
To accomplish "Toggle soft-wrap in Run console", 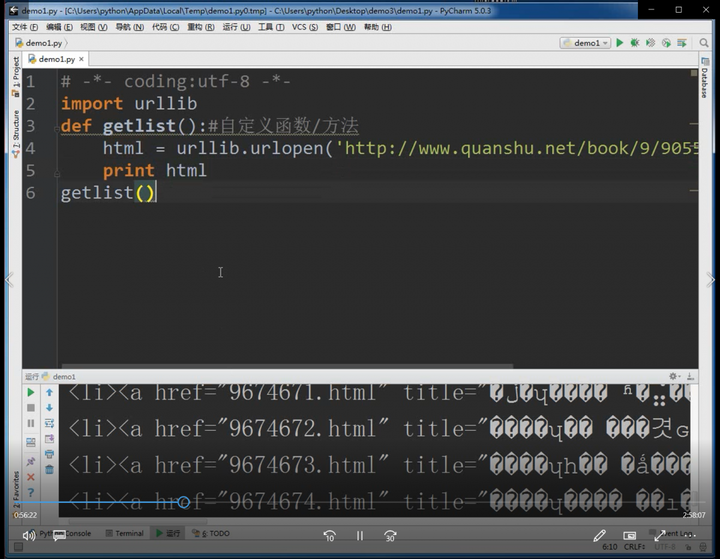I will click(49, 423).
